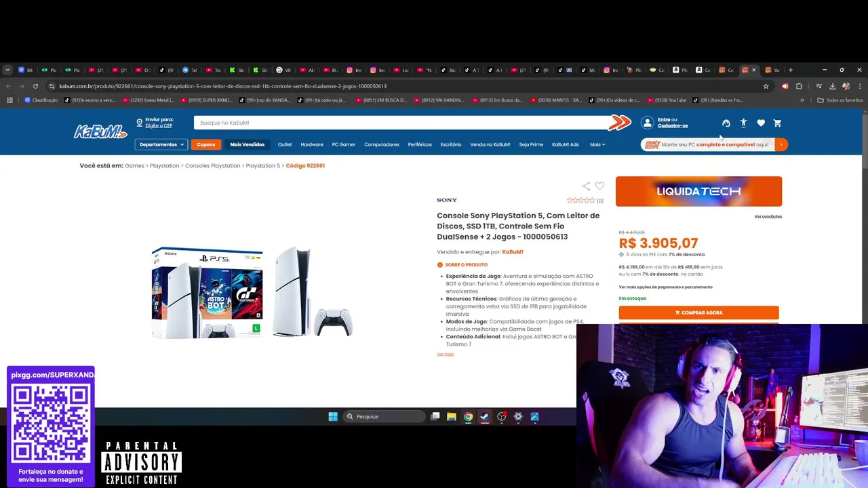
Task: Open the customer support headset icon
Action: click(726, 123)
